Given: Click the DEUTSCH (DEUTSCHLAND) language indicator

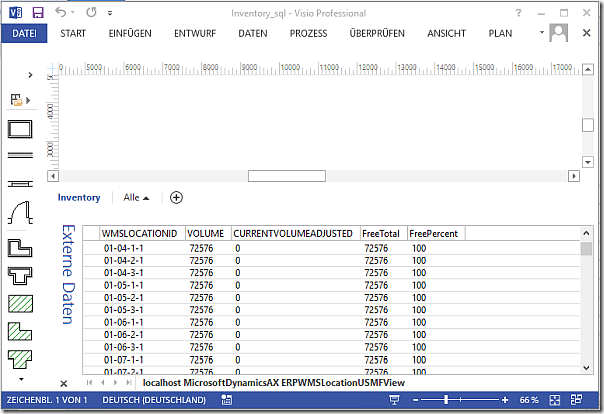Looking at the screenshot, I should pyautogui.click(x=154, y=400).
